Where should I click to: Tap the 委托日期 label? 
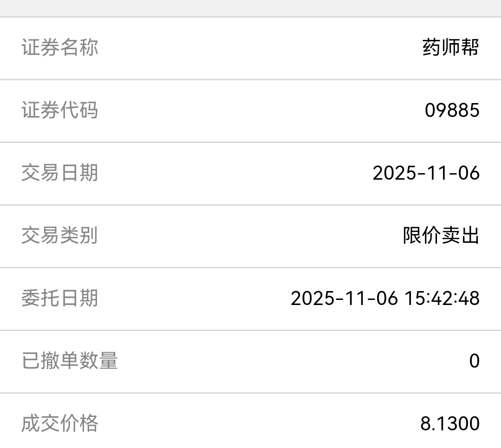(60, 298)
